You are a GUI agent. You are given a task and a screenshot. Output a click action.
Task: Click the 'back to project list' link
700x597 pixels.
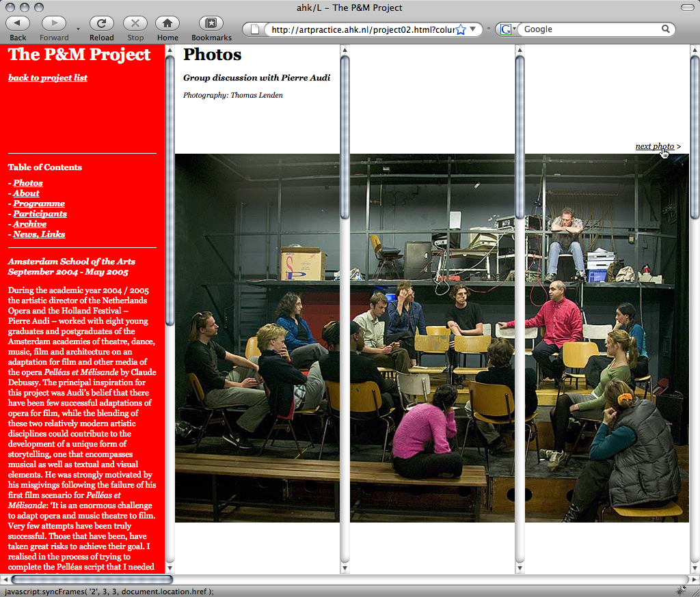[x=48, y=78]
